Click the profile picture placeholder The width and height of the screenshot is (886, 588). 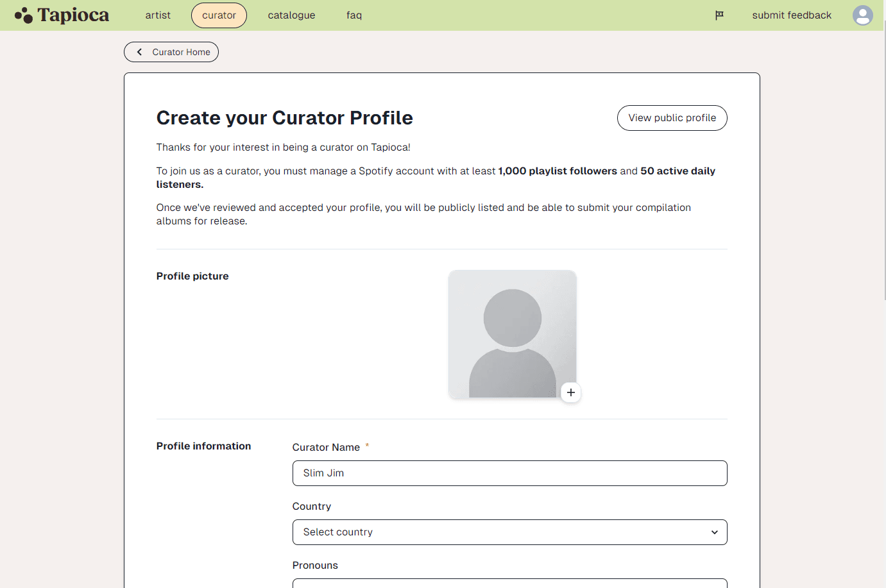513,334
